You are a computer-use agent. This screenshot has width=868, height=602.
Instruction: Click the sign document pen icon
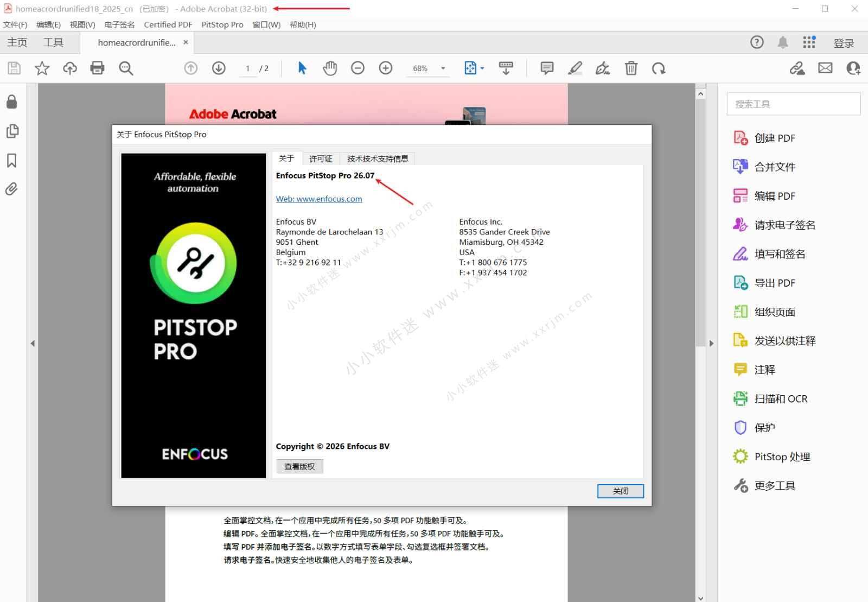[603, 68]
